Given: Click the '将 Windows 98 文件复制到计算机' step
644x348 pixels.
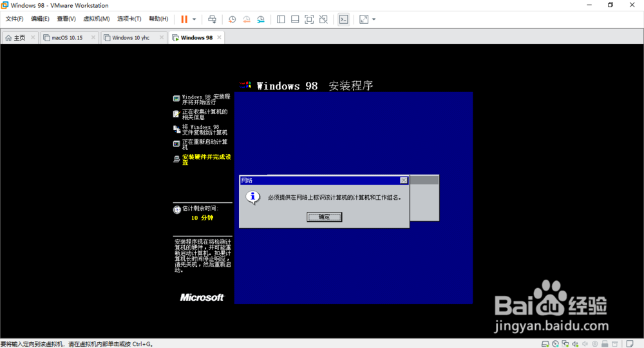Looking at the screenshot, I should pos(205,130).
